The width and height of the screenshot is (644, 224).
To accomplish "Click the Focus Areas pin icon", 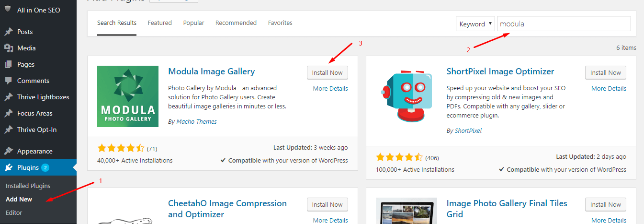I will [x=8, y=113].
